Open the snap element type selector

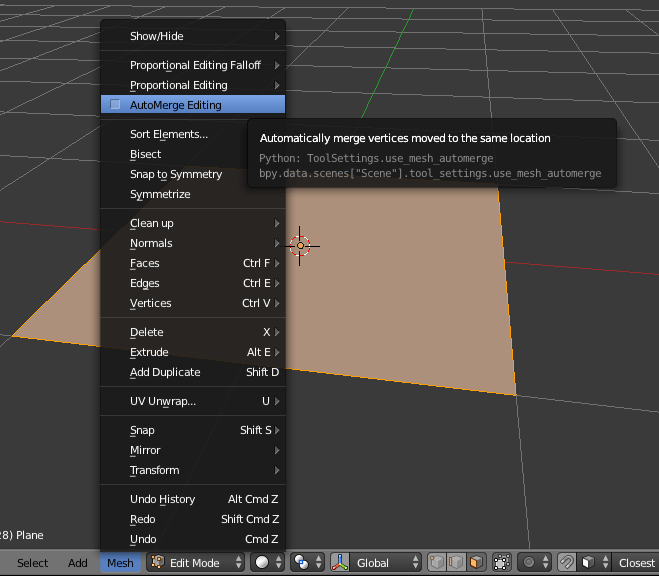click(594, 562)
